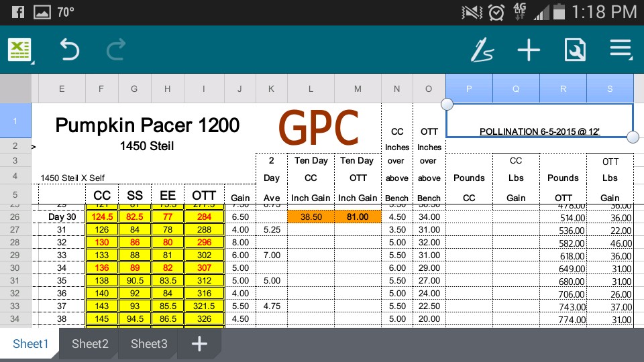Open the pen drawing tool
Viewport: 644px width, 362px height.
[x=482, y=50]
